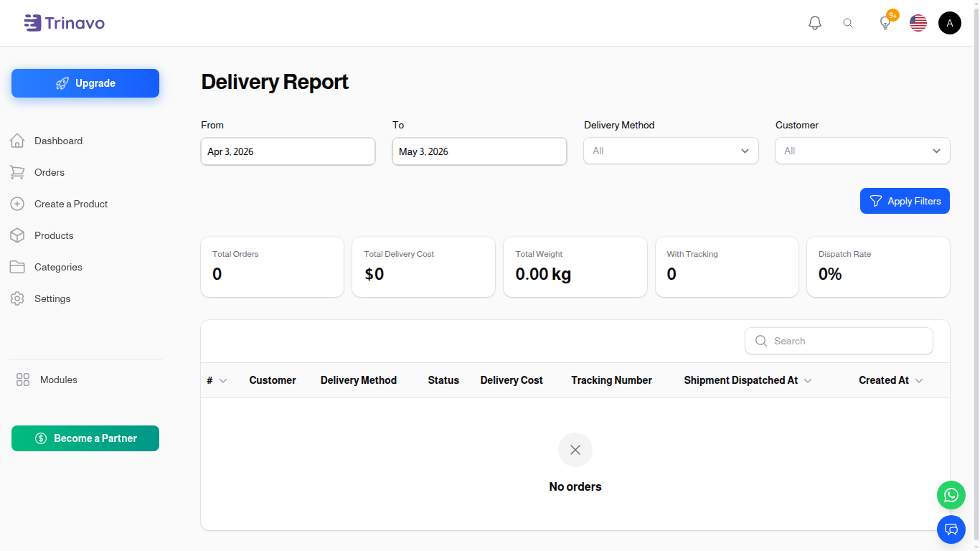Open the lightbulb tips icon
This screenshot has width=980, height=551.
885,23
